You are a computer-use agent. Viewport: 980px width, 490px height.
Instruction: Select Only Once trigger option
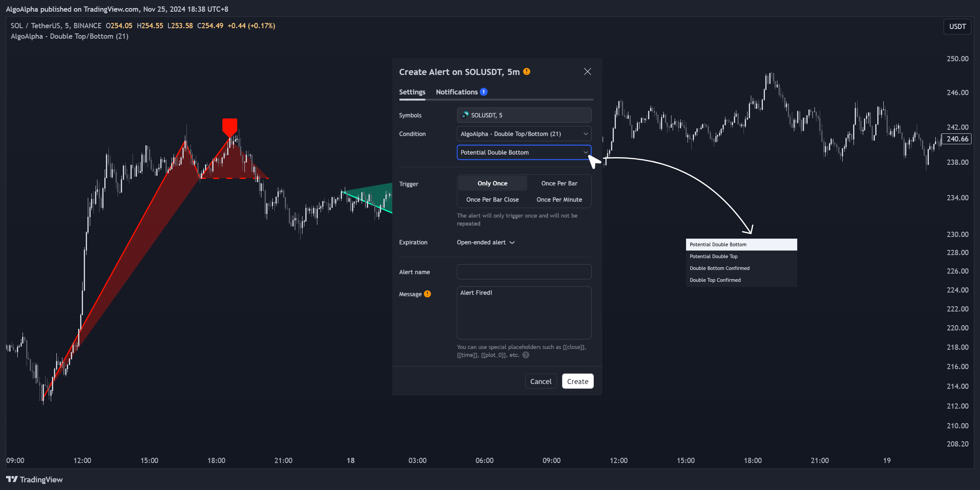[x=492, y=183]
